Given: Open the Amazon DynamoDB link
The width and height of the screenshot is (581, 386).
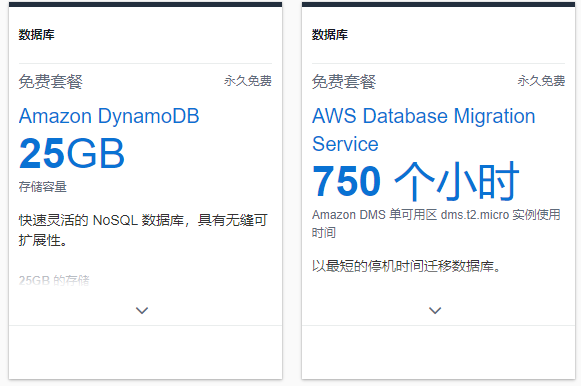Looking at the screenshot, I should pos(109,116).
